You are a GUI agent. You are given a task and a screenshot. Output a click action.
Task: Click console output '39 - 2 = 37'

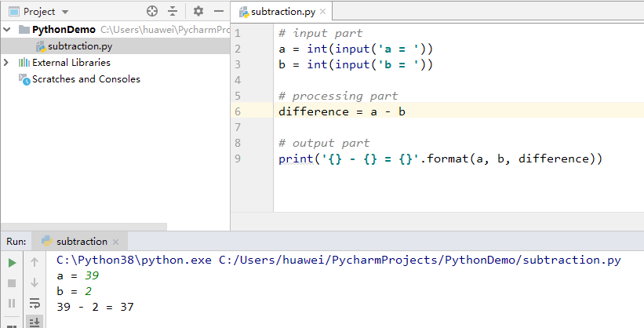[x=95, y=307]
